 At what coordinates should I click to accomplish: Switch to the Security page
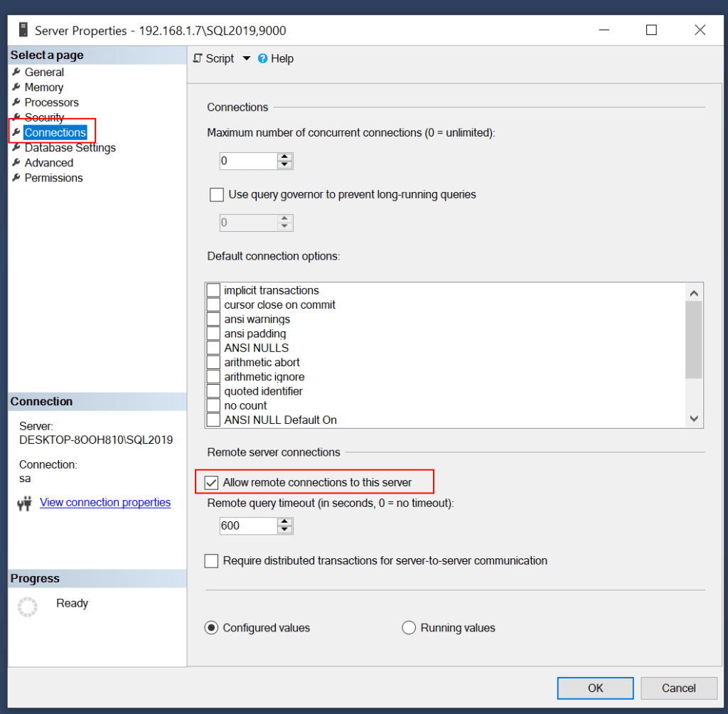(44, 117)
